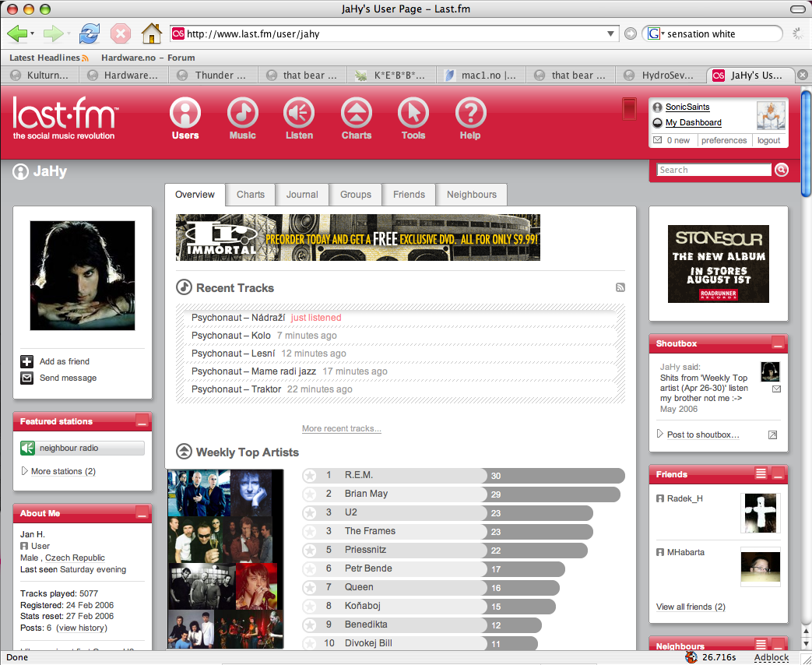Click the red player button in header
Viewport: 812px width, 665px height.
pyautogui.click(x=629, y=109)
